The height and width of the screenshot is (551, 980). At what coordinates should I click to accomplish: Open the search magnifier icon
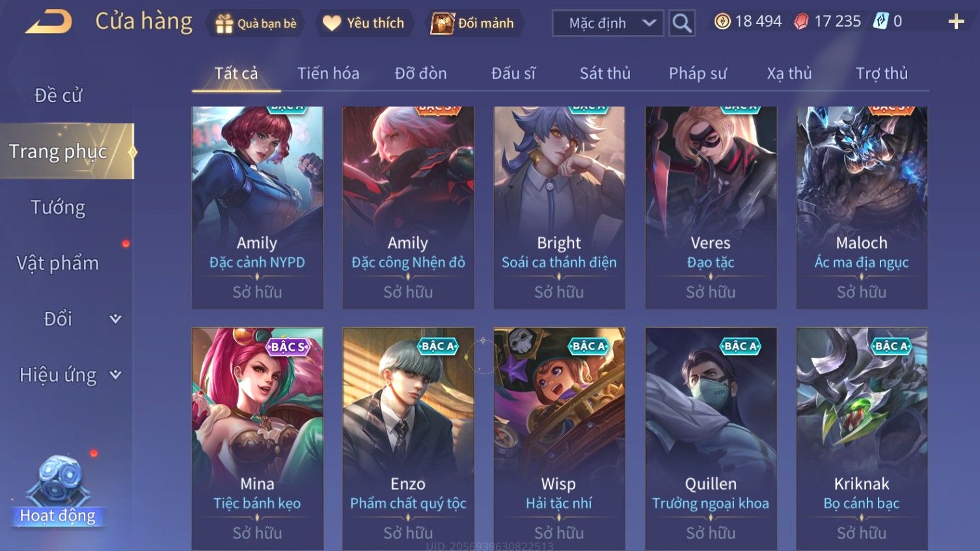[682, 23]
